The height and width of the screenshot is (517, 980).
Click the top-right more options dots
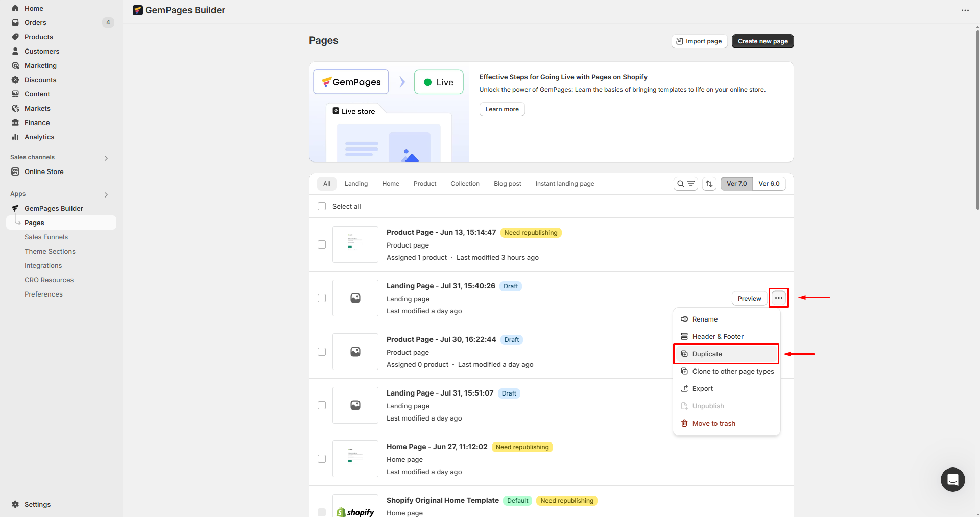(965, 10)
